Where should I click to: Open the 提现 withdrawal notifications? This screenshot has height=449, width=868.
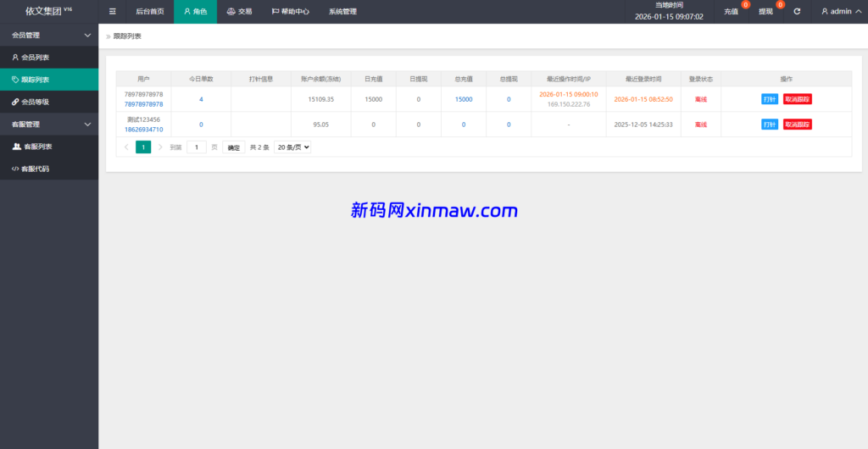tap(765, 11)
